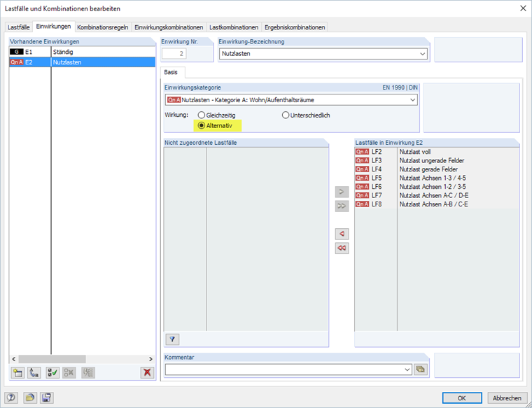Select LF4 Nutzlast gerade Felder
Image resolution: width=532 pixels, height=408 pixels.
pos(437,169)
